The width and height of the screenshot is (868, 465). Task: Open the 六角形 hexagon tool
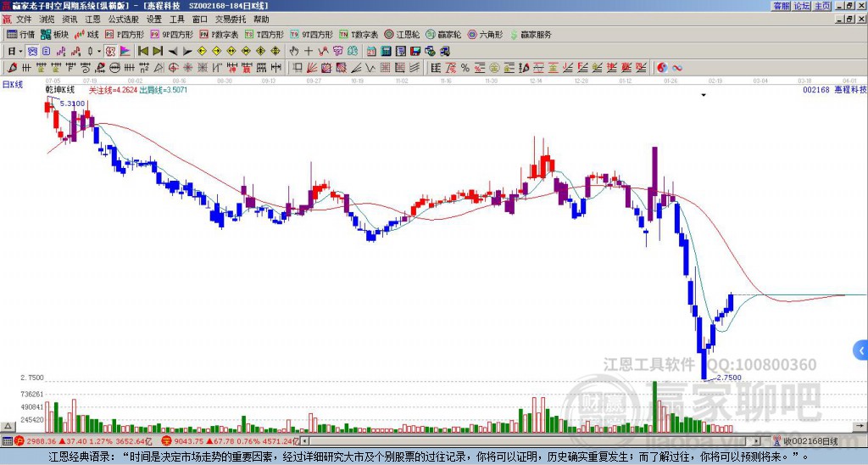pos(486,34)
